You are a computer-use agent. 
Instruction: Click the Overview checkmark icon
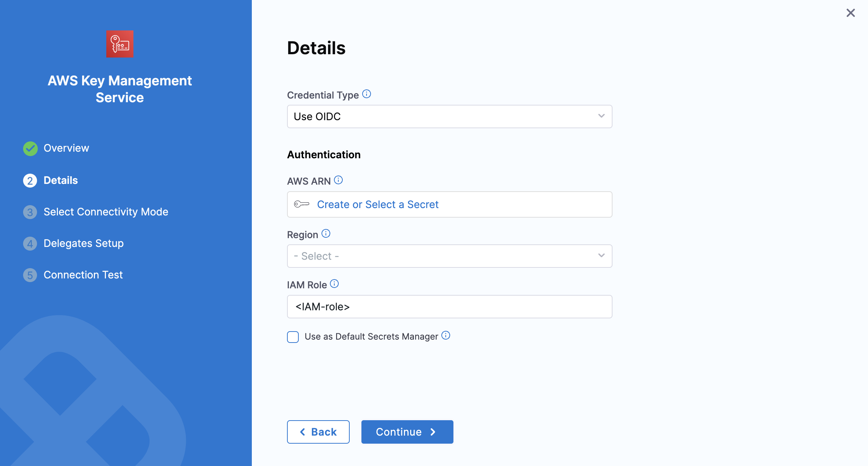[x=30, y=148]
